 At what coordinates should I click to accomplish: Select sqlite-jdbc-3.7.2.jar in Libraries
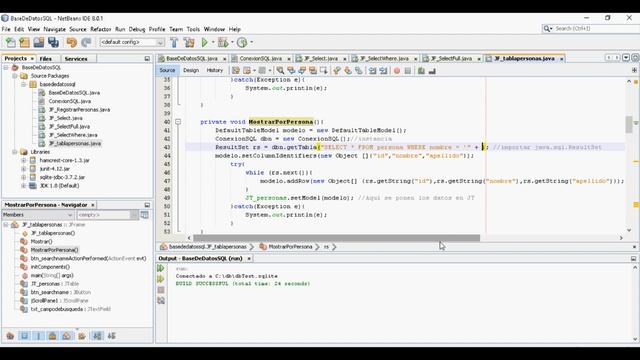[x=62, y=177]
